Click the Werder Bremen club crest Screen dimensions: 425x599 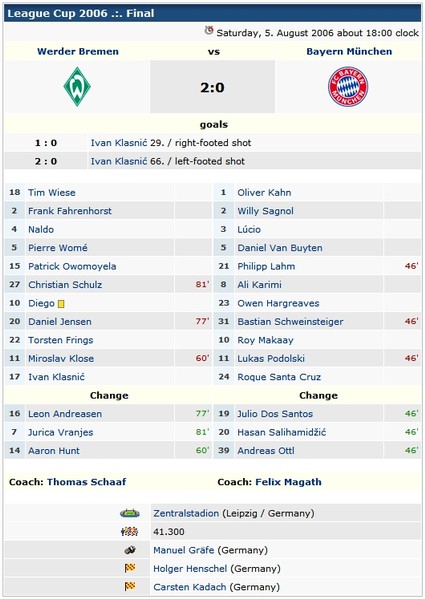(77, 87)
